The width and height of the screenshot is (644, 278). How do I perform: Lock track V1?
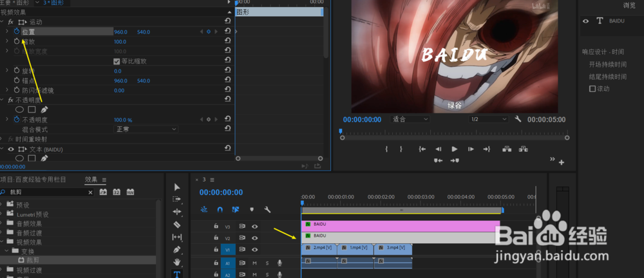point(216,249)
